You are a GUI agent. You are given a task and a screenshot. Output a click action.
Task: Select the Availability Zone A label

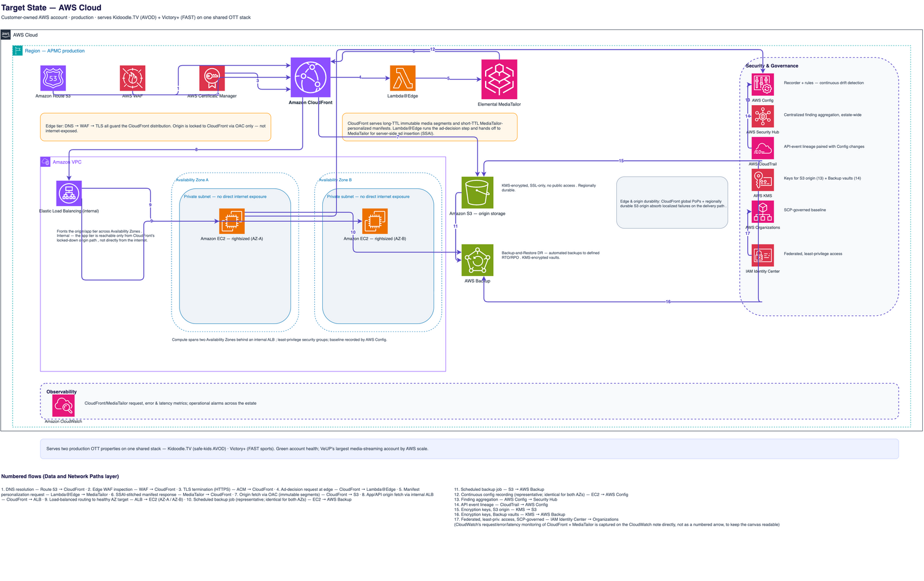(x=192, y=180)
